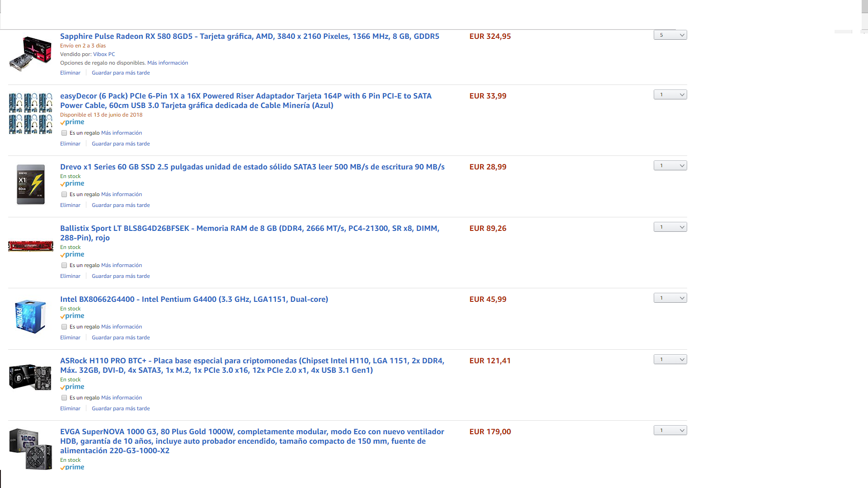The image size is (868, 488).
Task: Select quantity dropdown for ASRock motherboard
Action: click(x=670, y=359)
